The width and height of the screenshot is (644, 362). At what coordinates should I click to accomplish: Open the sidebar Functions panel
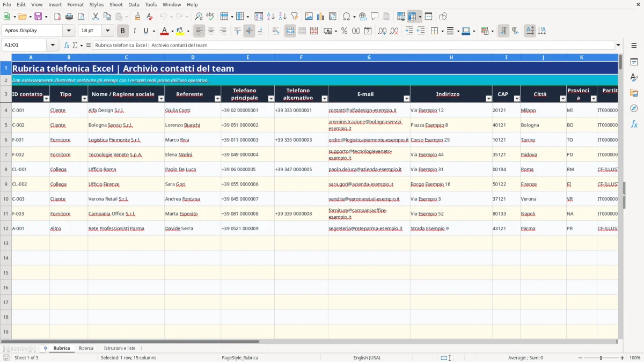click(634, 124)
